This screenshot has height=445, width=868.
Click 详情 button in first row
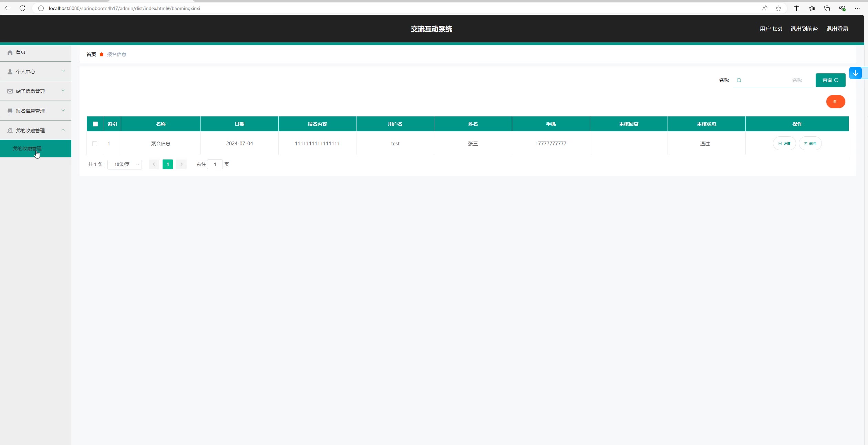[x=784, y=144]
